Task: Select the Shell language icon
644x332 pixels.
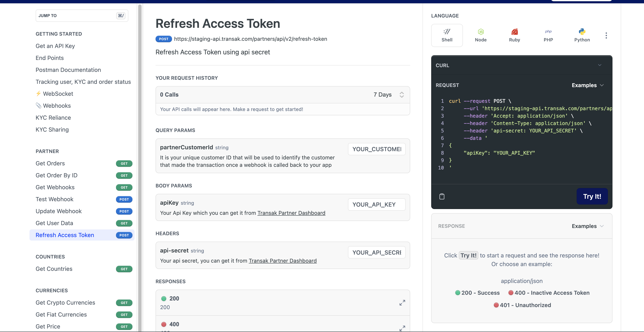Action: [x=447, y=35]
